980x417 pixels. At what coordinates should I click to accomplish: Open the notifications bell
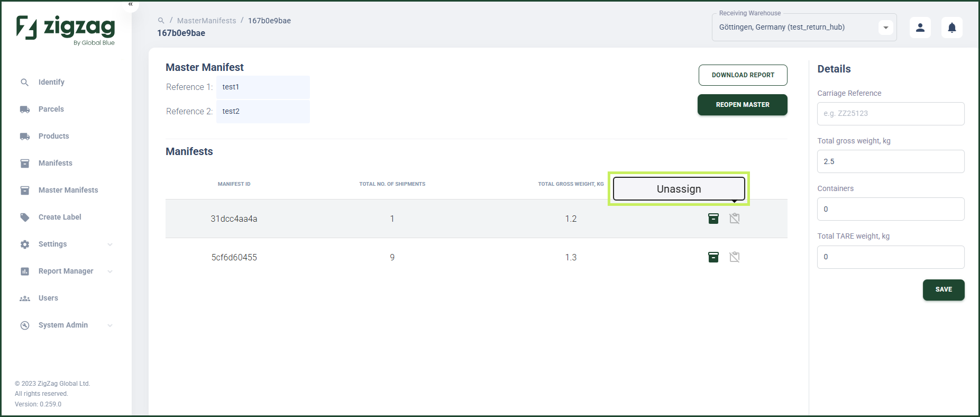tap(952, 28)
